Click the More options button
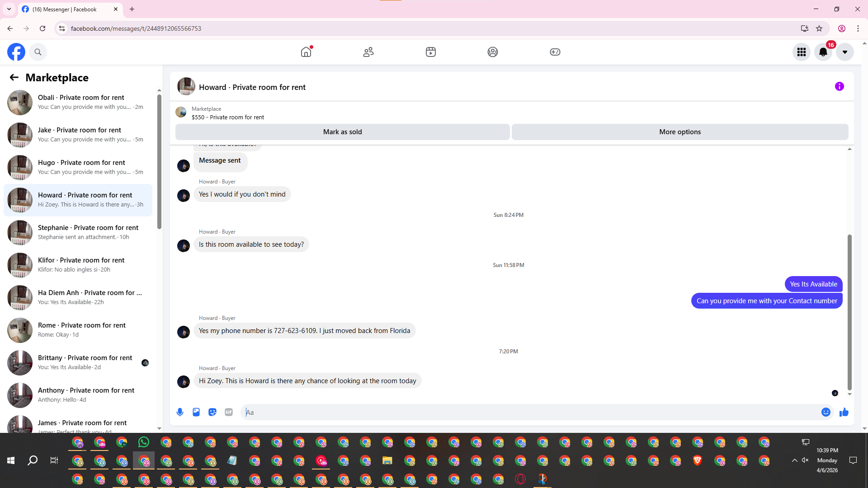868x488 pixels. click(680, 132)
